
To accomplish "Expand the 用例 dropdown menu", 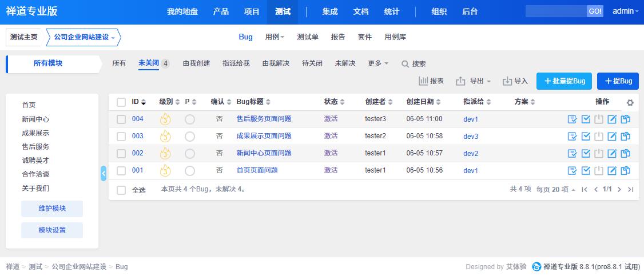I will [275, 37].
